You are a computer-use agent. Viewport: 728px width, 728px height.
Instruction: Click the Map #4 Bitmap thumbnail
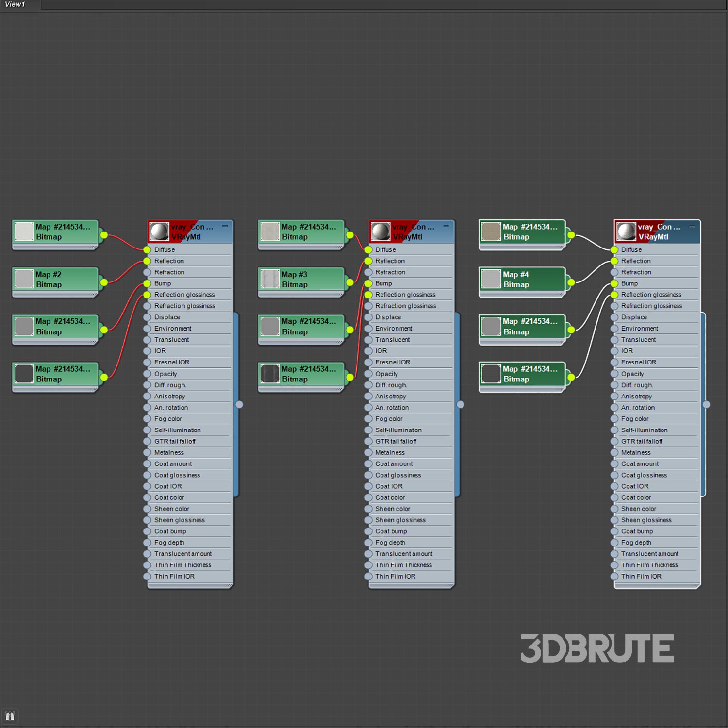click(491, 280)
